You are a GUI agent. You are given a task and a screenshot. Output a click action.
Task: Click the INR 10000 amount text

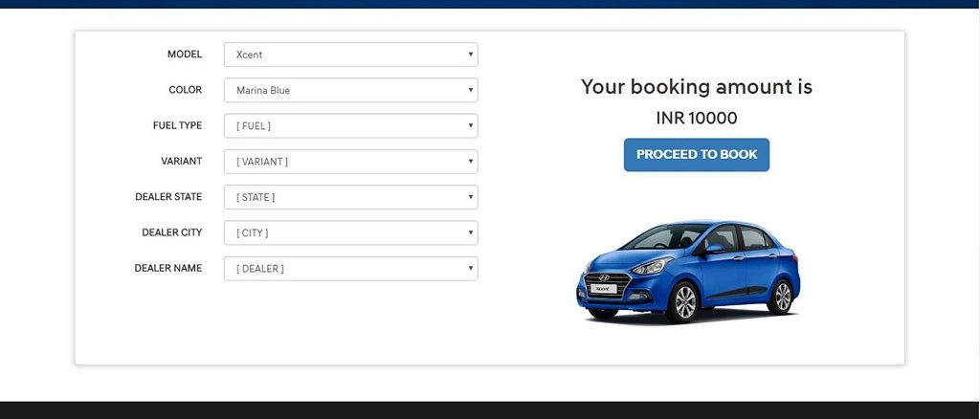[x=697, y=118]
